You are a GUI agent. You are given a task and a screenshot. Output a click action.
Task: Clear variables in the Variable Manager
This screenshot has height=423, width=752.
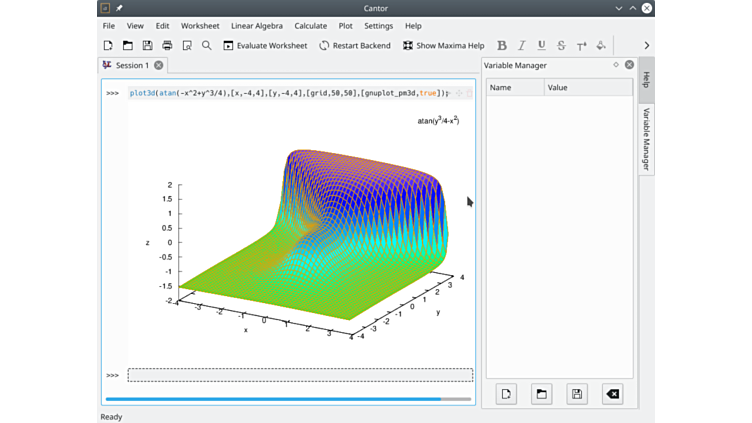pos(612,394)
